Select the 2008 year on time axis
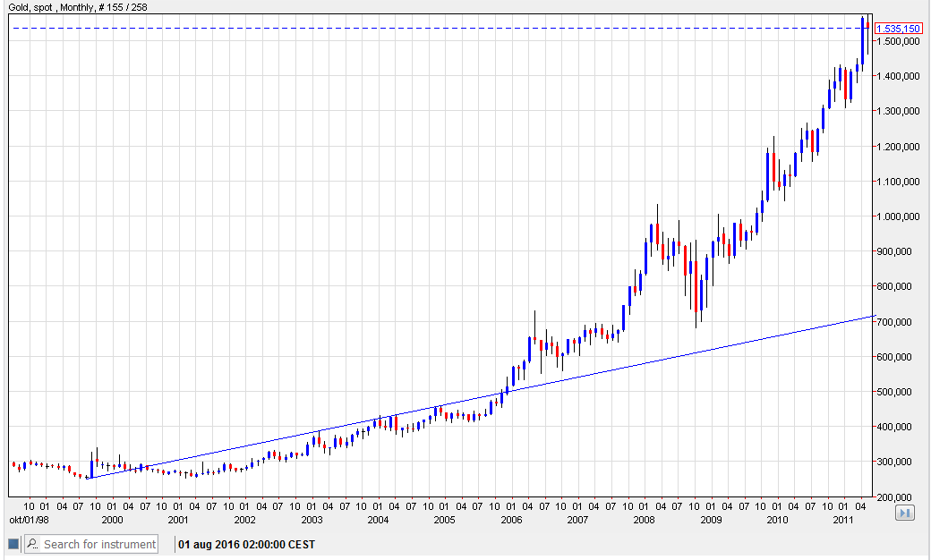 click(644, 519)
